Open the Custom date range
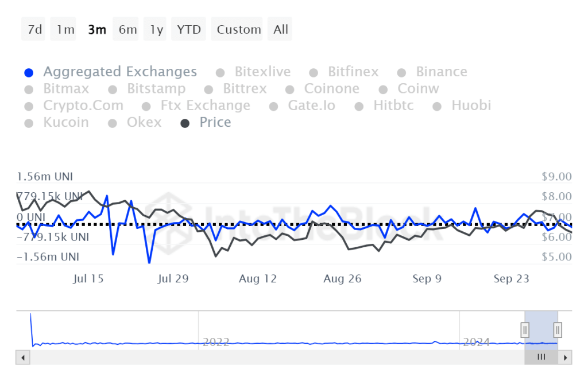This screenshot has height=389, width=588. point(237,29)
